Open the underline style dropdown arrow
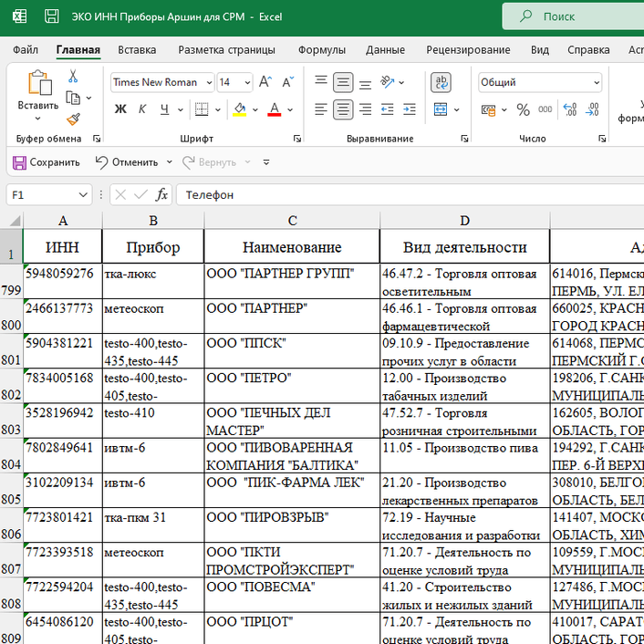This screenshot has width=644, height=644. point(180,109)
